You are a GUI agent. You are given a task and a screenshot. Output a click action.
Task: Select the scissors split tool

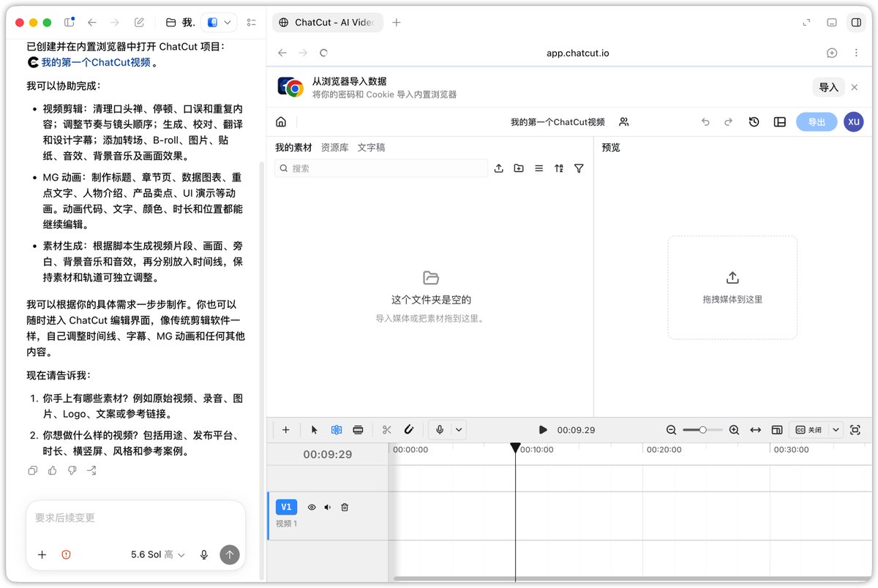point(387,430)
